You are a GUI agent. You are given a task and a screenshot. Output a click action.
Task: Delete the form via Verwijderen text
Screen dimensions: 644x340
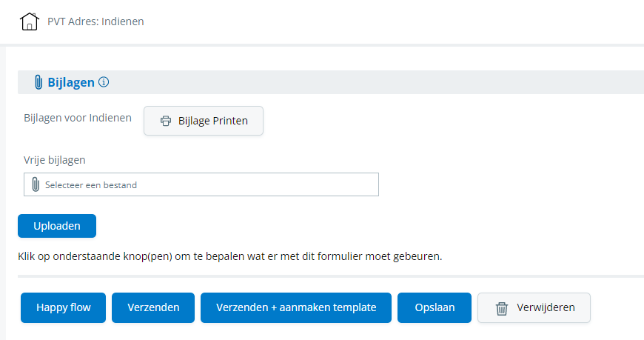point(546,307)
